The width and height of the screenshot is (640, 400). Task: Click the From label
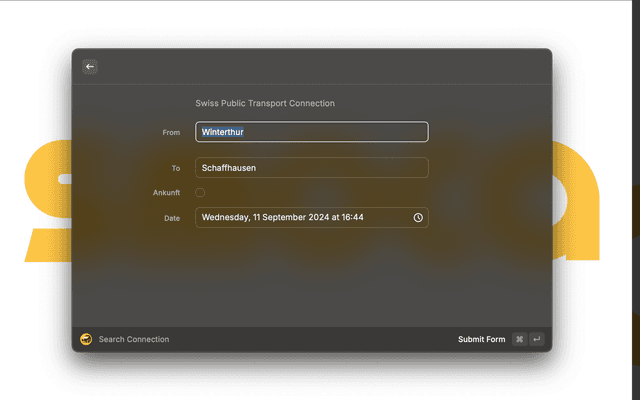coord(171,132)
